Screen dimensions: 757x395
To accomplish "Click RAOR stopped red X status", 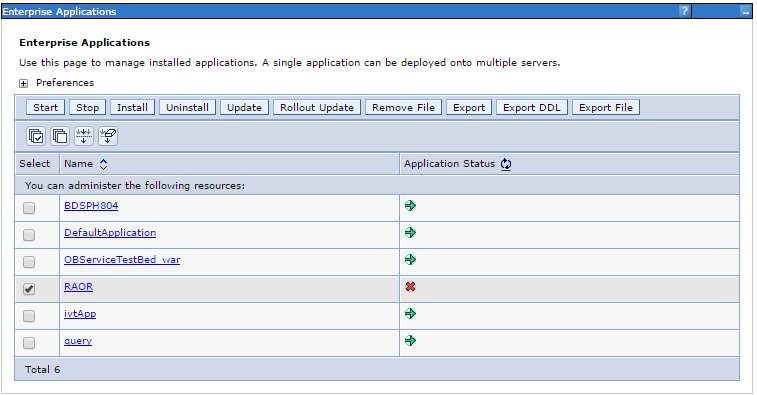I will pyautogui.click(x=410, y=287).
